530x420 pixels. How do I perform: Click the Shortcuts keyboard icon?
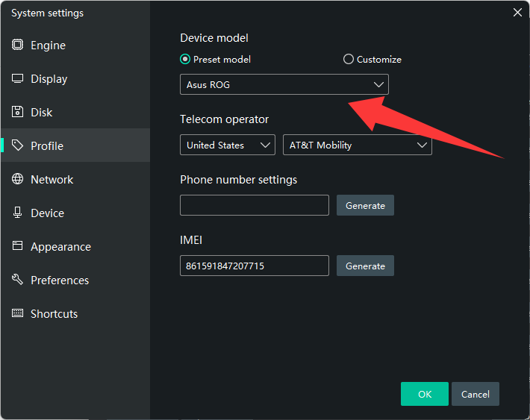point(17,313)
